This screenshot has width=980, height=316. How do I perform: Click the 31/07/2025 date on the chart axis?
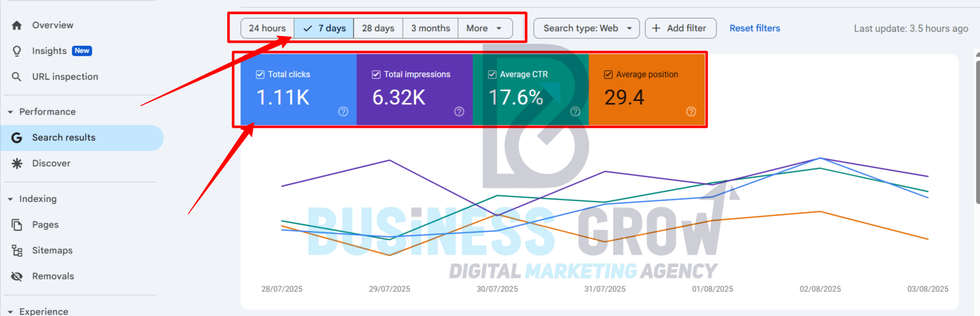pos(605,289)
